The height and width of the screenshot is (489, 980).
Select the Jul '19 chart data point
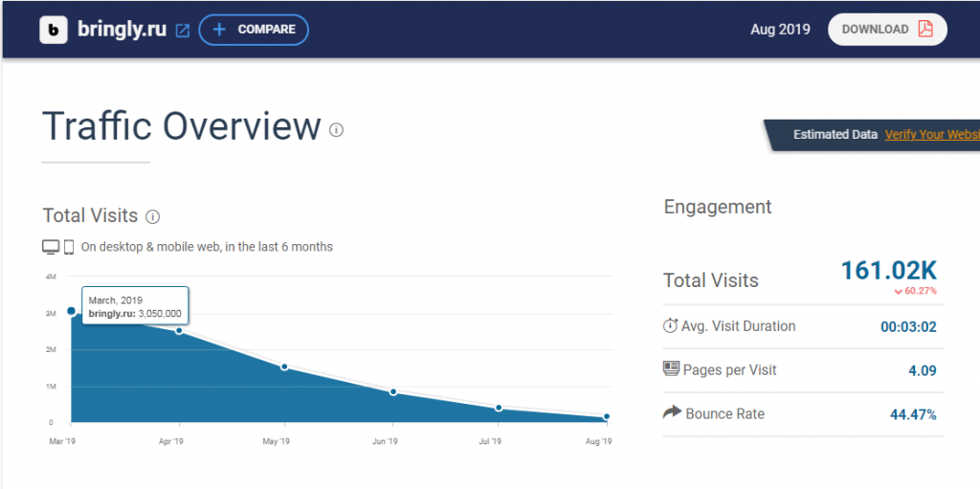pyautogui.click(x=499, y=409)
